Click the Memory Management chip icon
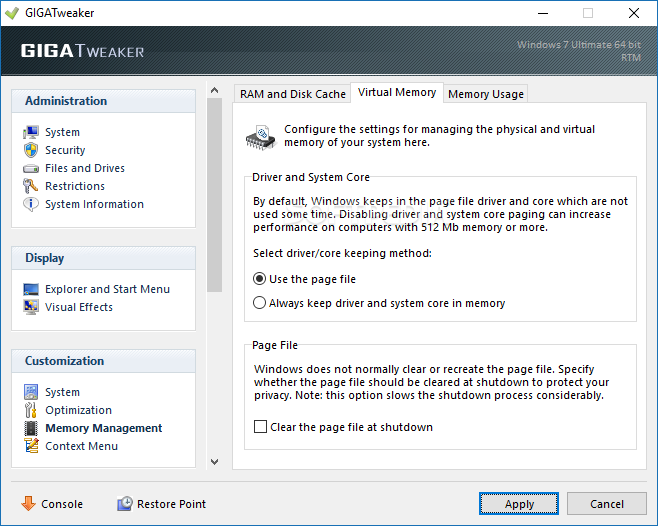 click(31, 428)
